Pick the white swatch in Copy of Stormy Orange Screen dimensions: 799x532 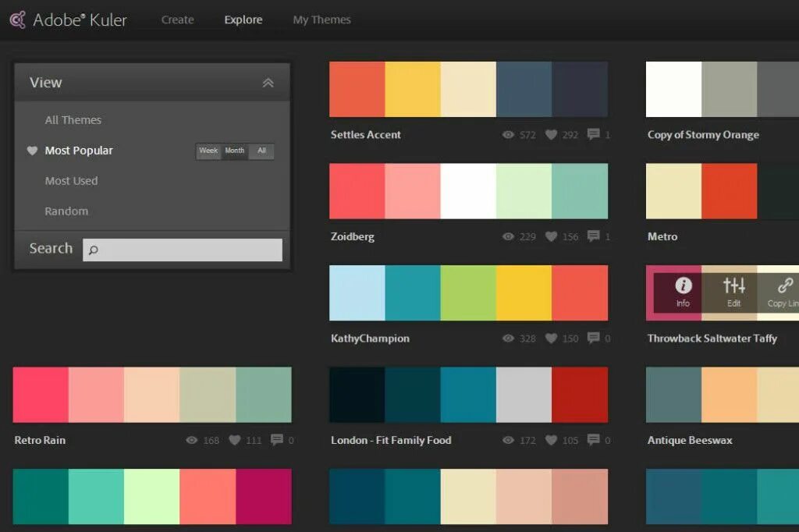click(673, 89)
